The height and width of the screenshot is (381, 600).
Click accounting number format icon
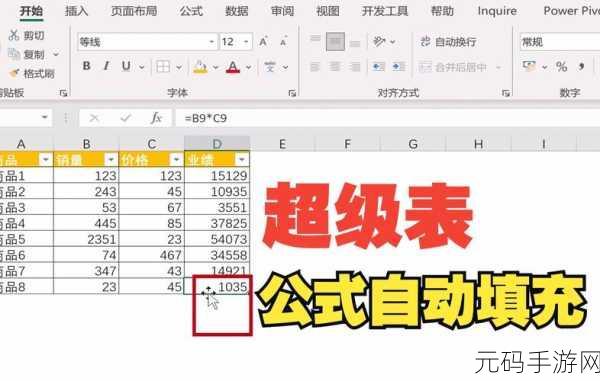tap(530, 66)
